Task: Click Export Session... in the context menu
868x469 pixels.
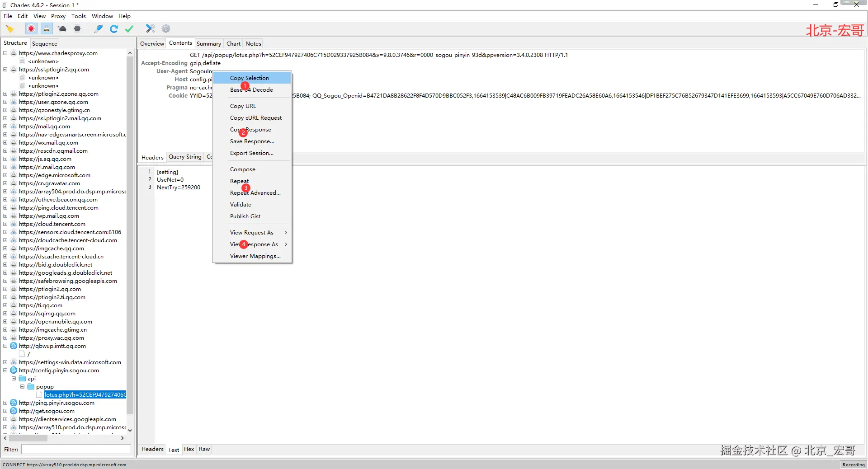Action: (x=252, y=153)
